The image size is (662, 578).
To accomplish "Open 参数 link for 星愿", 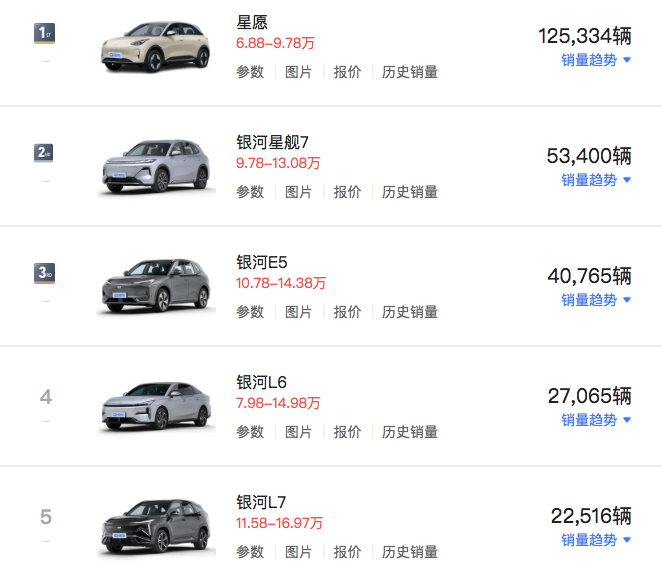I will pyautogui.click(x=250, y=72).
